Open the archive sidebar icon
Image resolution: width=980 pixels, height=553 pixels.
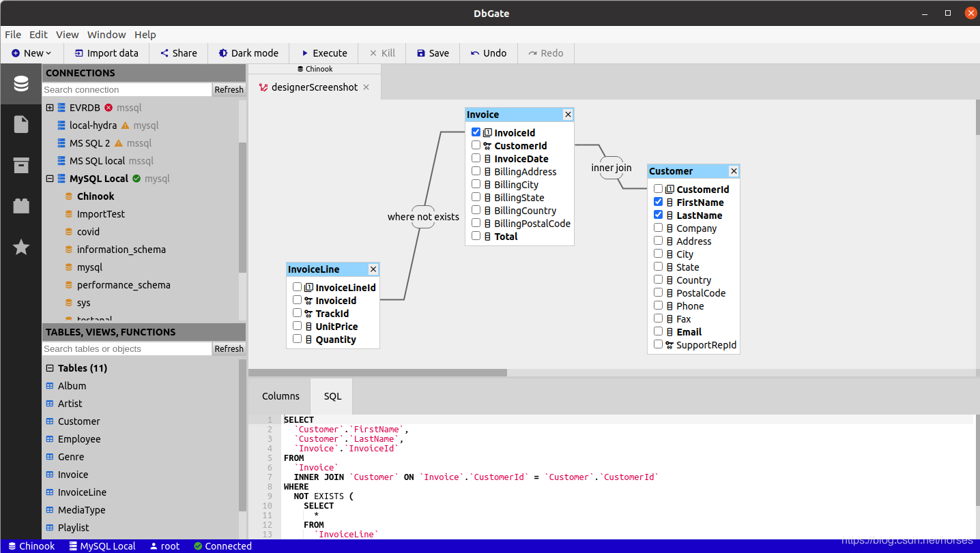[x=21, y=165]
